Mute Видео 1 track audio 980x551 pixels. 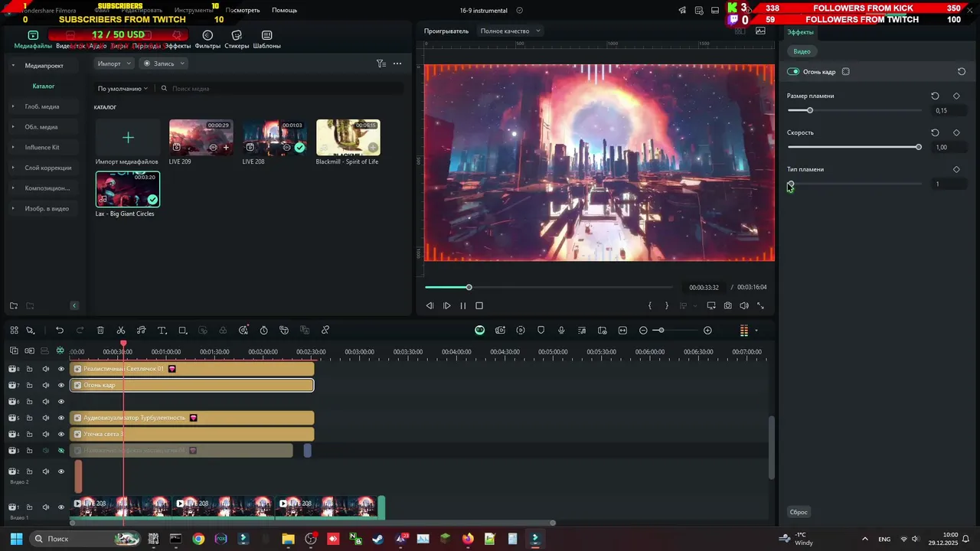(x=45, y=507)
